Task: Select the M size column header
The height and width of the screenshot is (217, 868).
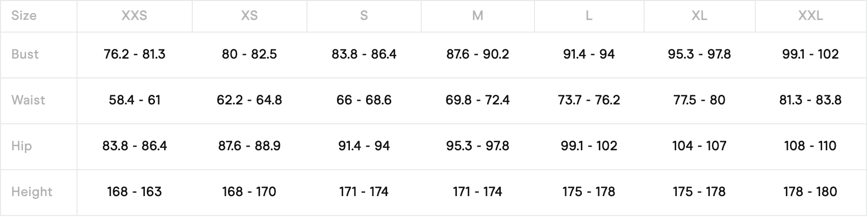Action: (477, 16)
